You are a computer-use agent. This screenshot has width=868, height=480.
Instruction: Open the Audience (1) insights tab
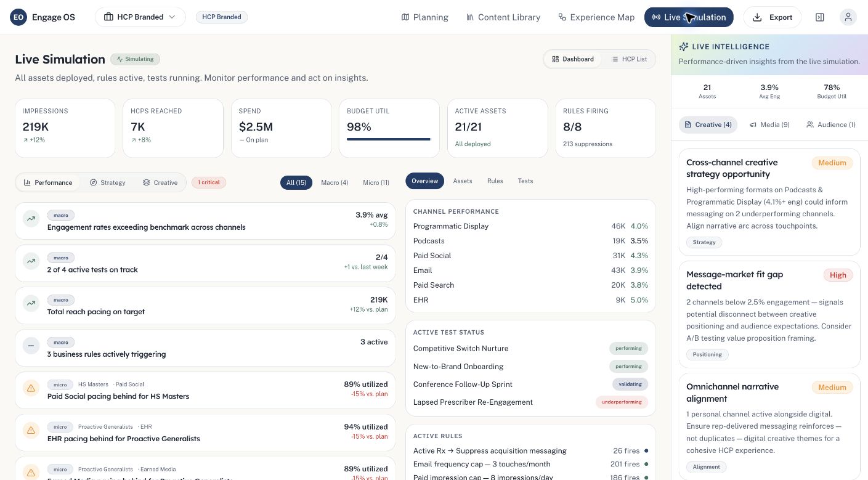tap(830, 124)
